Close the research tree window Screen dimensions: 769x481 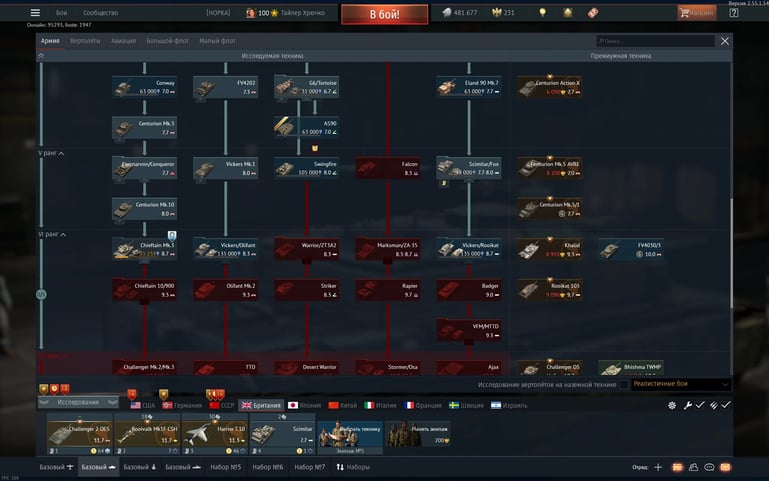coord(725,41)
